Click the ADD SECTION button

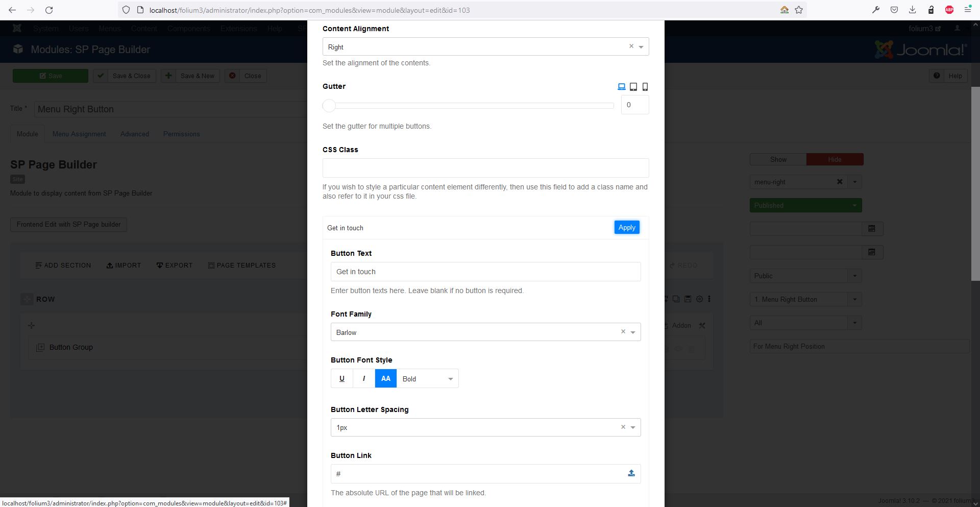(x=63, y=265)
